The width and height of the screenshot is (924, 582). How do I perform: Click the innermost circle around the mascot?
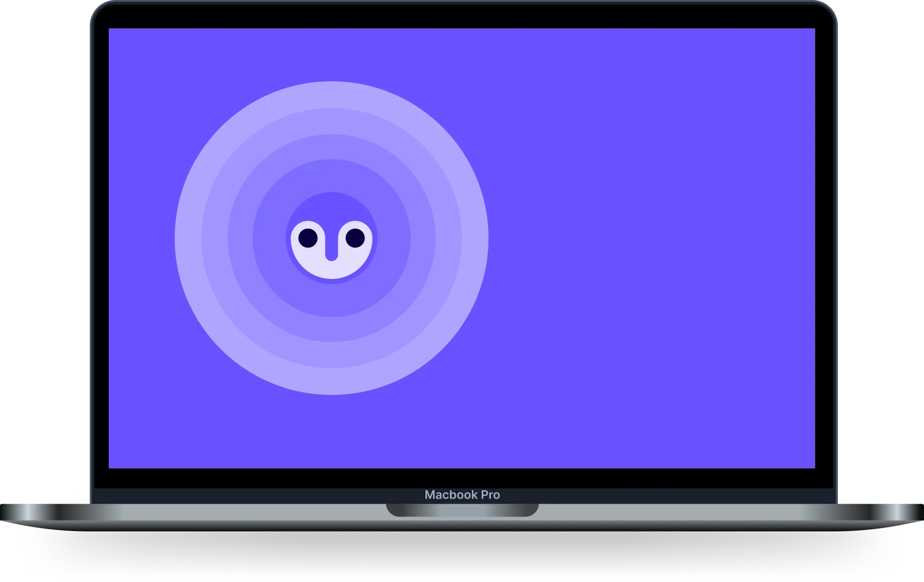pyautogui.click(x=332, y=204)
